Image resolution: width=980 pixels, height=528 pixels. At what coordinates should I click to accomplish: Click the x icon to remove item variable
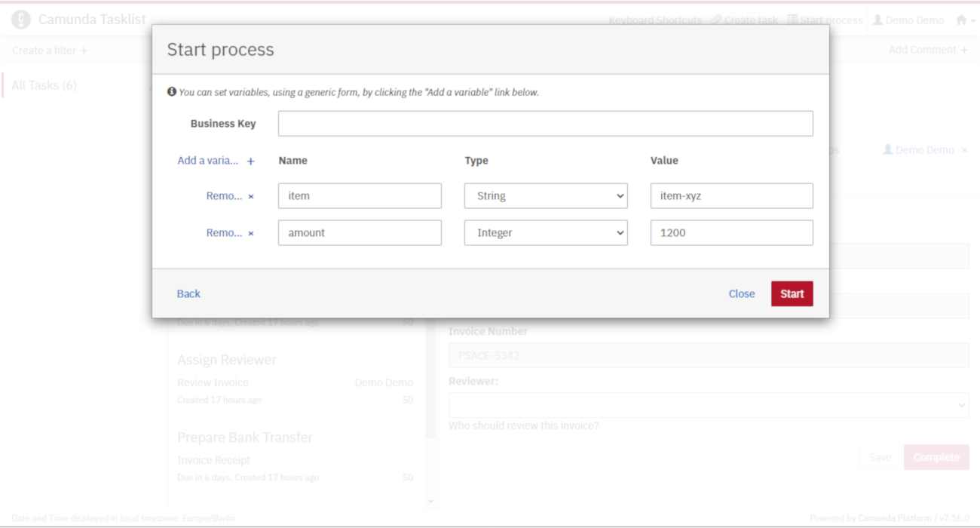[x=251, y=197]
